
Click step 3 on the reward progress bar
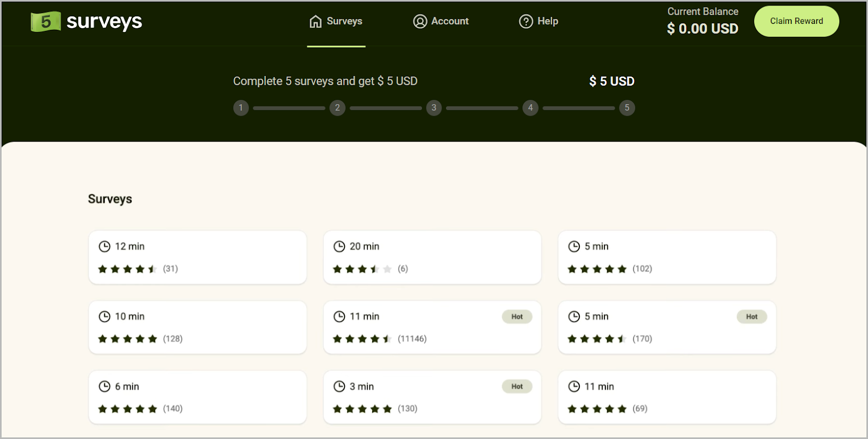click(x=433, y=107)
